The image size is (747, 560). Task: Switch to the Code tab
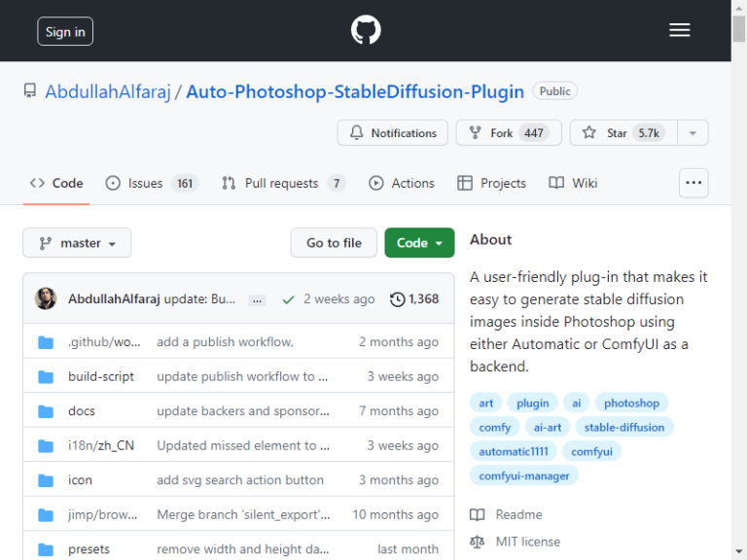(x=56, y=184)
